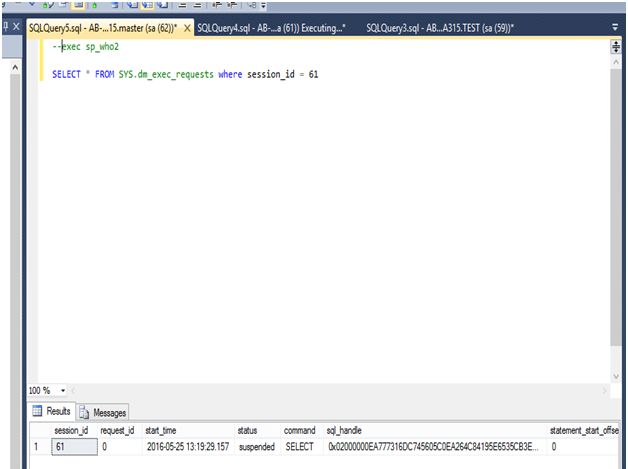Open the active documents dropdown list
628x469 pixels.
[615, 27]
